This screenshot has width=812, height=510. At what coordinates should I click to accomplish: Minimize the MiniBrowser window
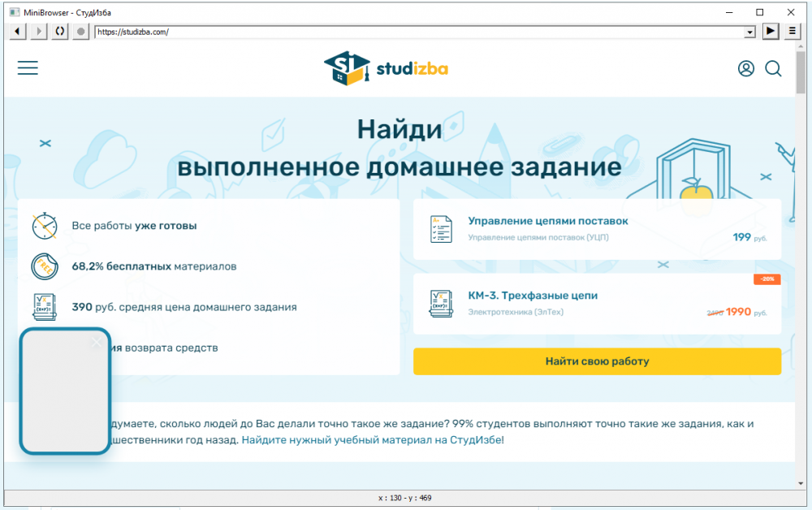click(729, 12)
